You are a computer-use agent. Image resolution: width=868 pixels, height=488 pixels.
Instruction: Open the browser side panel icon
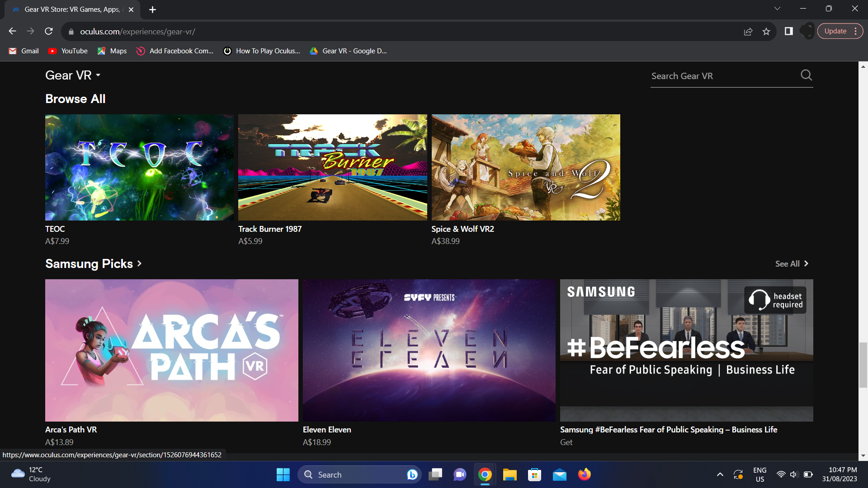tap(789, 31)
